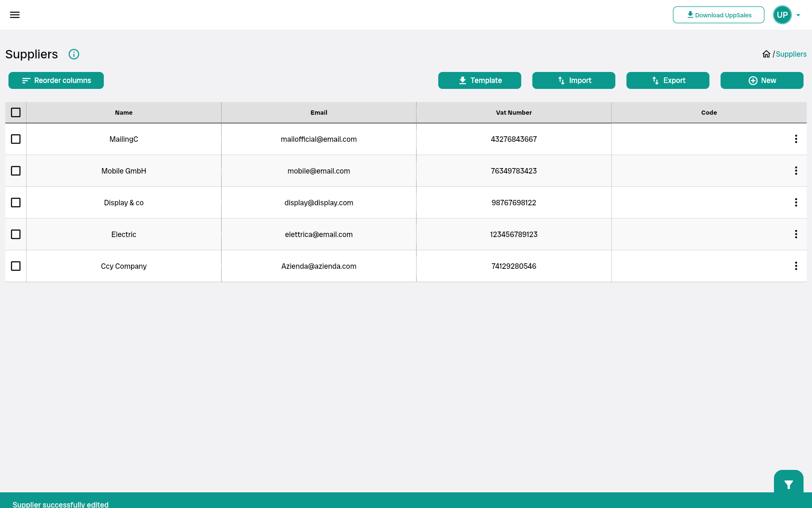Open the three-dot menu for Electric
This screenshot has height=508, width=812.
tap(796, 234)
